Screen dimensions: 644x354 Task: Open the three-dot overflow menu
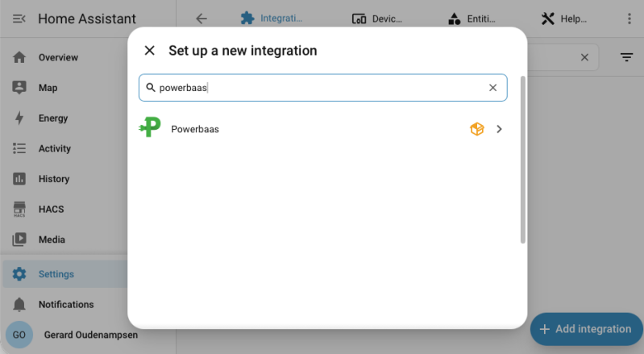click(x=629, y=19)
